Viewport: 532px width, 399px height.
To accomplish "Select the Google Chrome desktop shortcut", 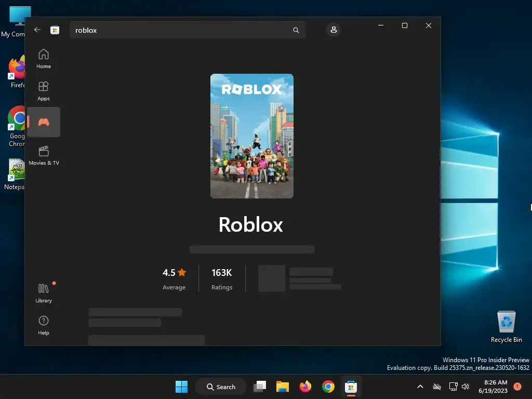I will click(16, 126).
